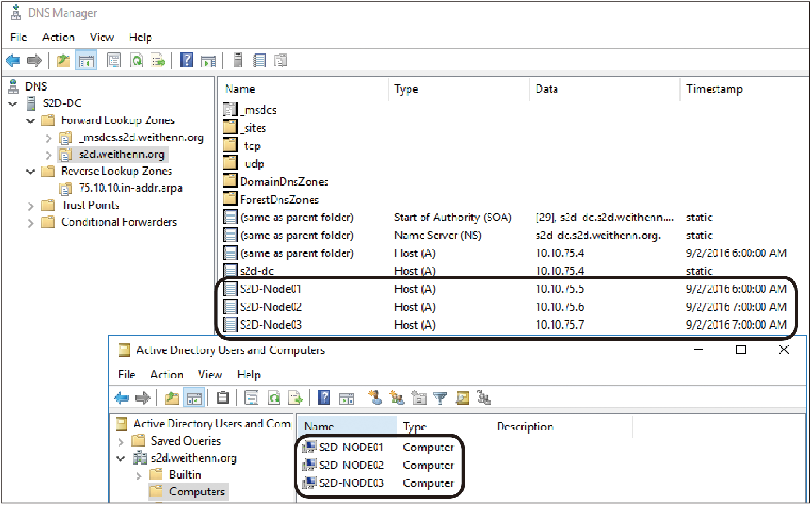Go up one level in DNS Manager
The image size is (812, 505).
click(64, 60)
